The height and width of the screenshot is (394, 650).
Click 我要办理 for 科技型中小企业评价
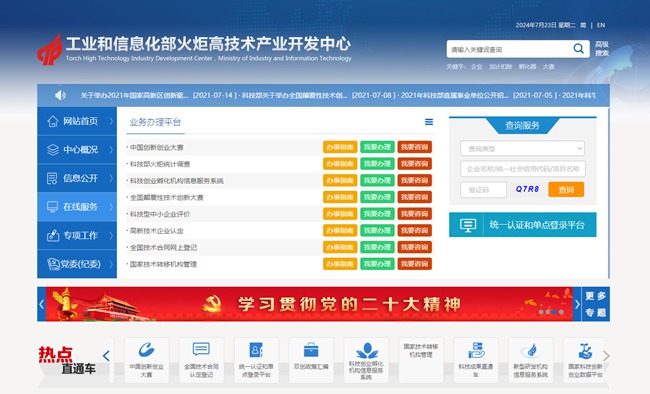click(377, 214)
